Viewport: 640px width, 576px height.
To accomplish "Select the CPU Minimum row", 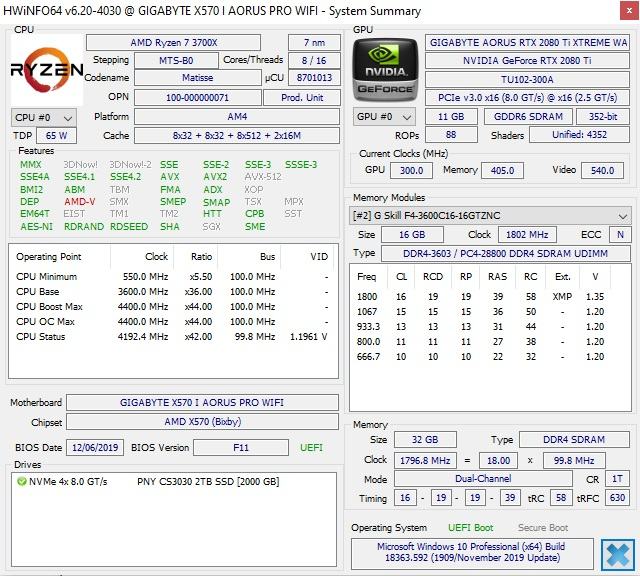I will click(173, 277).
